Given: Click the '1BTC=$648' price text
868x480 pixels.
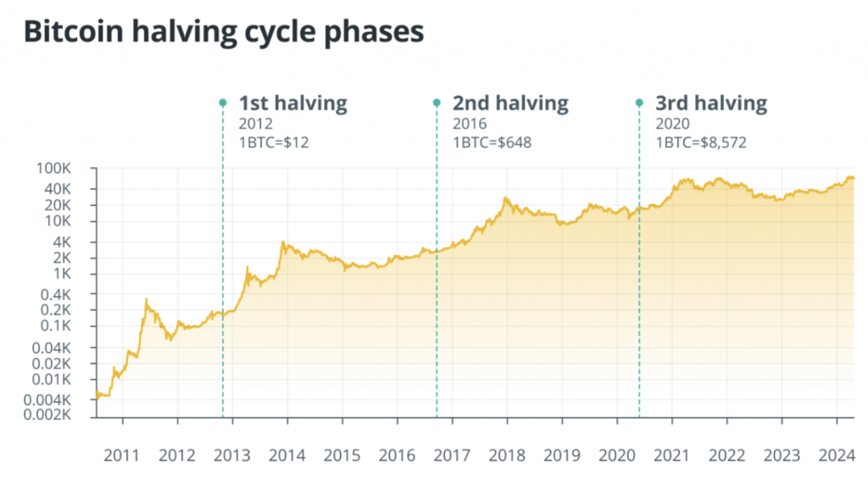Looking at the screenshot, I should [x=492, y=142].
